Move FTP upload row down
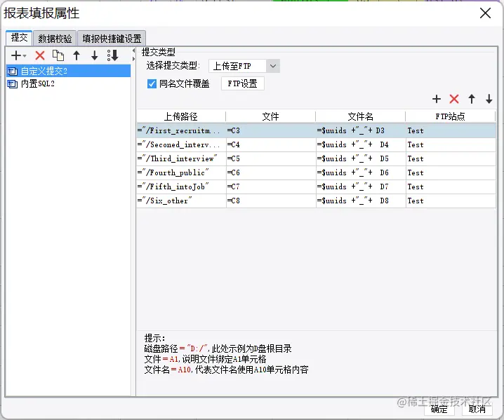The height and width of the screenshot is (420, 504). tap(489, 99)
